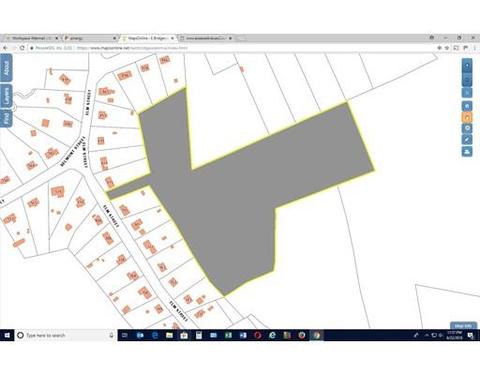Switch to the MapsOnline browser tab
The image size is (480, 375).
click(x=148, y=38)
